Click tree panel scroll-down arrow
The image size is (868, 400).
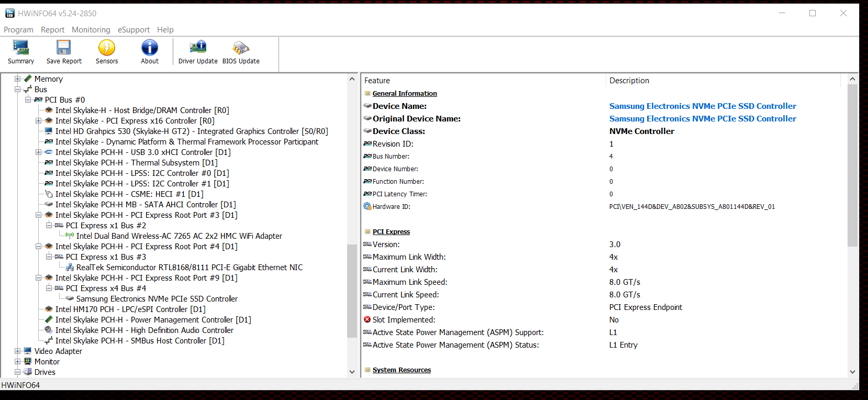click(352, 372)
